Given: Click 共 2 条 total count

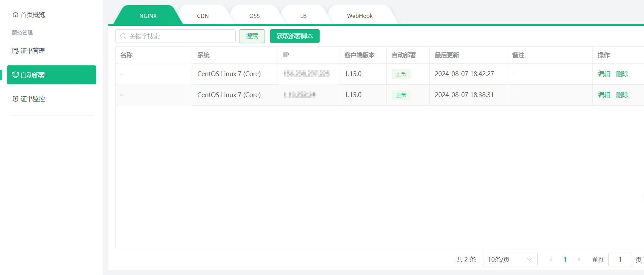Looking at the screenshot, I should (x=466, y=260).
